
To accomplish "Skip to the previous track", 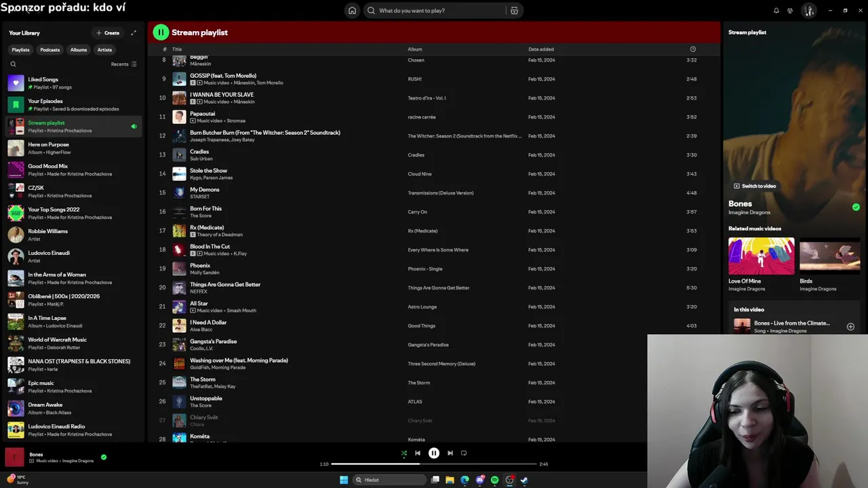I will [418, 453].
